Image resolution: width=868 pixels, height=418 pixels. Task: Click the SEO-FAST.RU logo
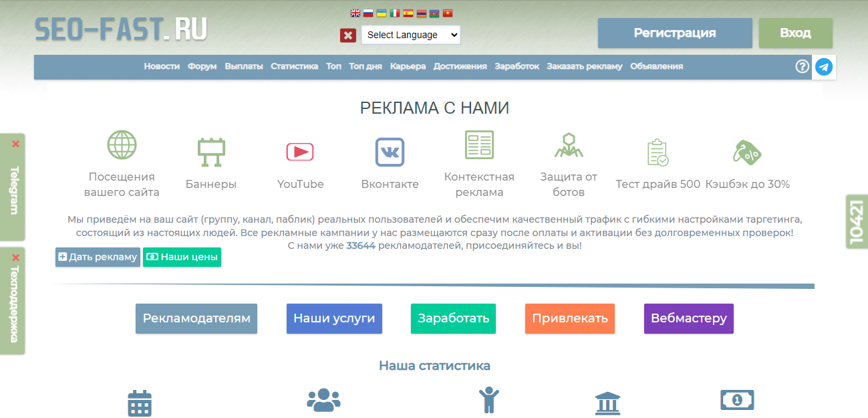(121, 29)
